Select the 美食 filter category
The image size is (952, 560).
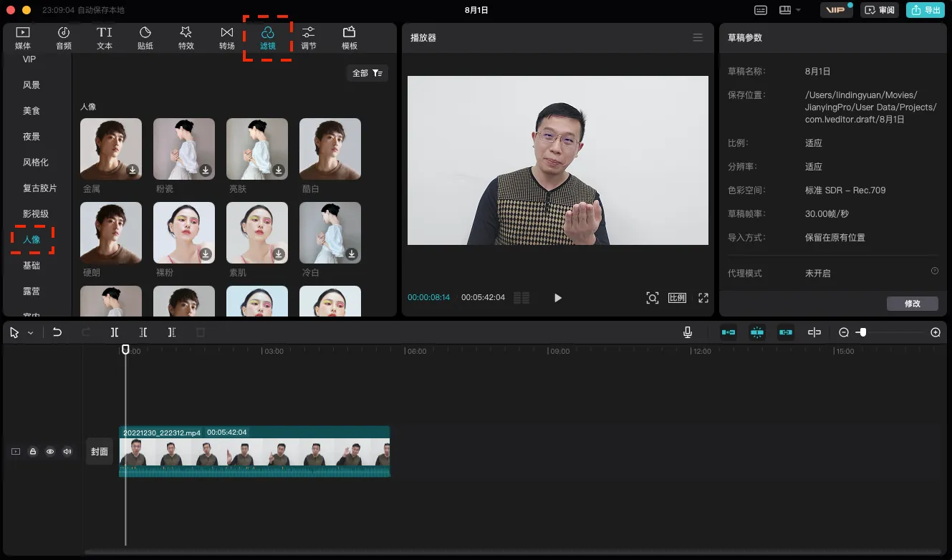(x=32, y=111)
